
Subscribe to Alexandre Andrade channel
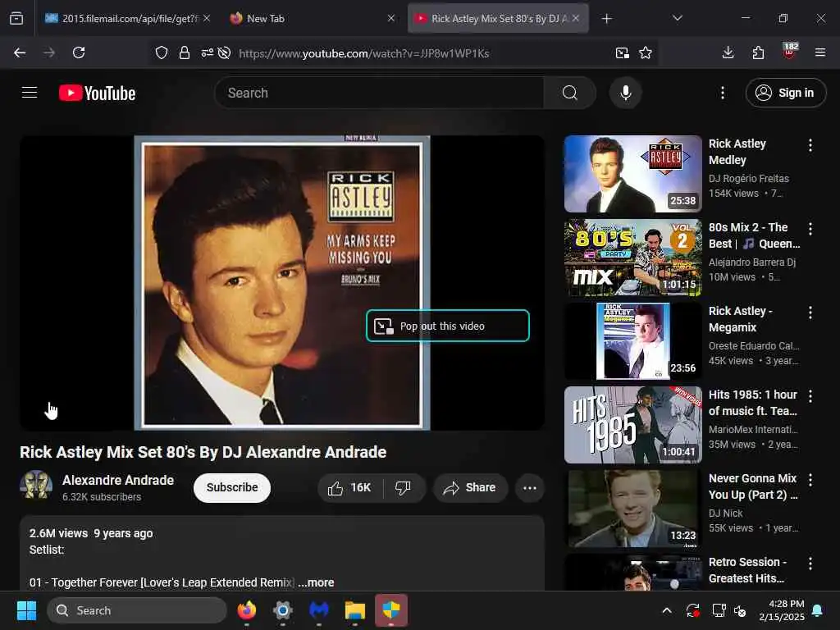pos(232,487)
